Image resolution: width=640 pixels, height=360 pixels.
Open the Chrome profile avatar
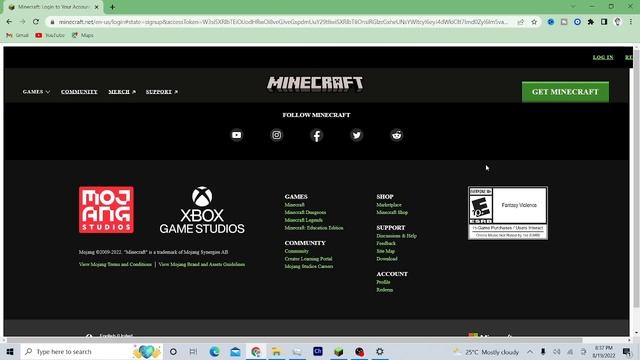(x=618, y=22)
